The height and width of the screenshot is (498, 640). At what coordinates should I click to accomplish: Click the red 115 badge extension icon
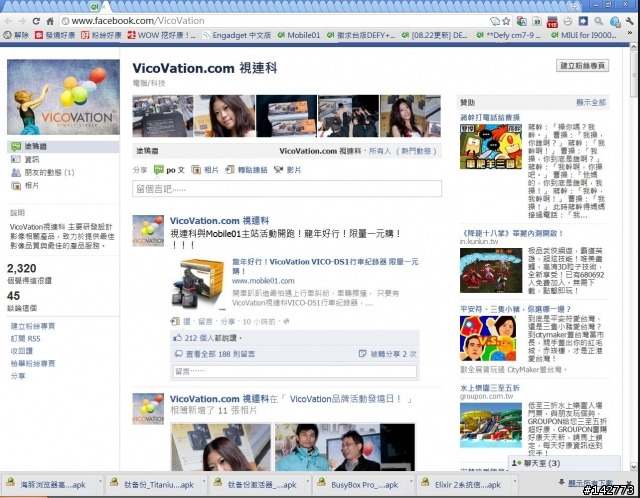click(x=552, y=22)
